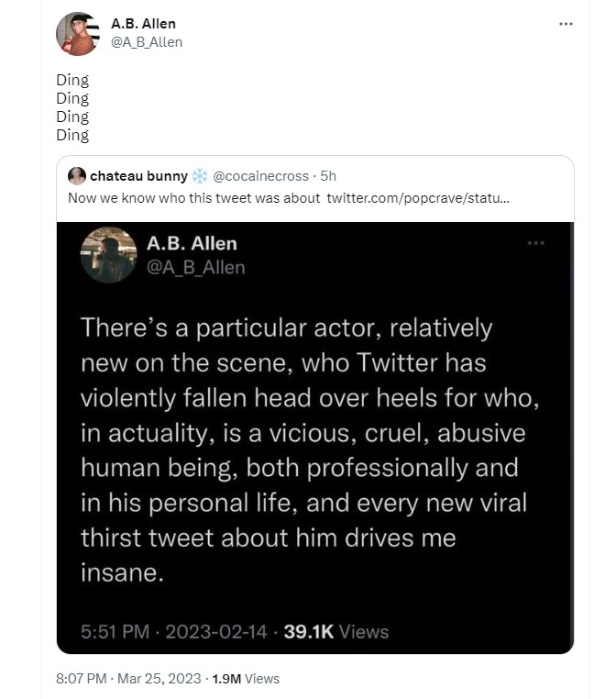Viewport: 616px width, 699px height.
Task: Click the @A_B_Allen handle in the dark screenshot
Action: (x=195, y=267)
